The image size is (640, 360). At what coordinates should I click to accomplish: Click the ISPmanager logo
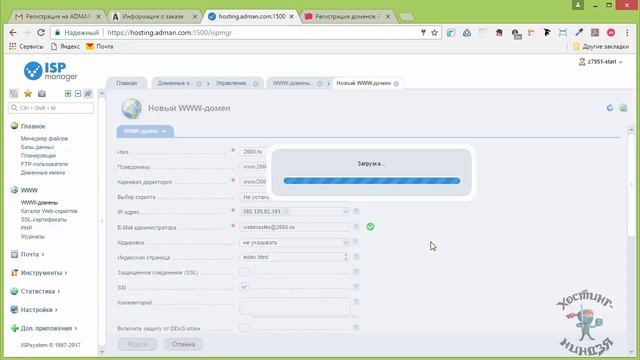tap(50, 71)
